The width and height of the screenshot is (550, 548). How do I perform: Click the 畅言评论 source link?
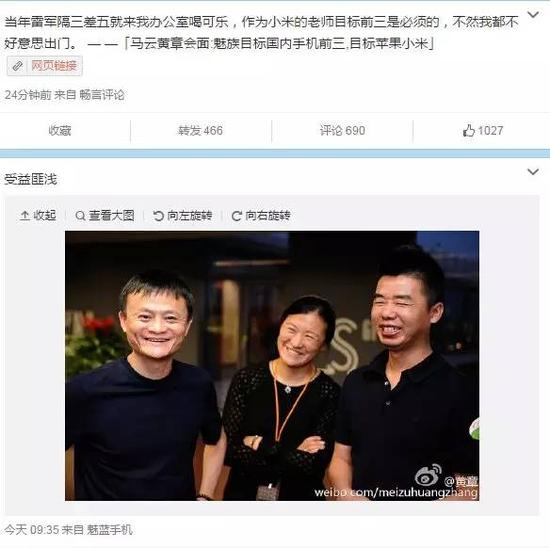102,95
